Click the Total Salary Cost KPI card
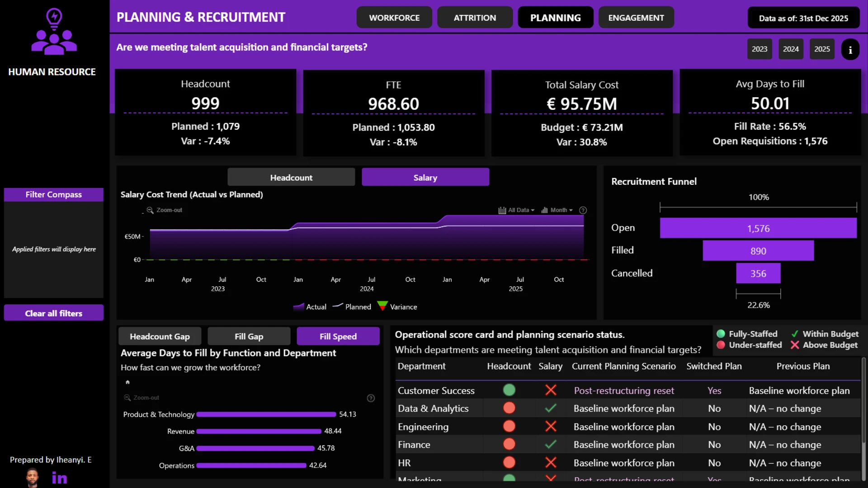Viewport: 868px width, 488px height. [x=582, y=113]
